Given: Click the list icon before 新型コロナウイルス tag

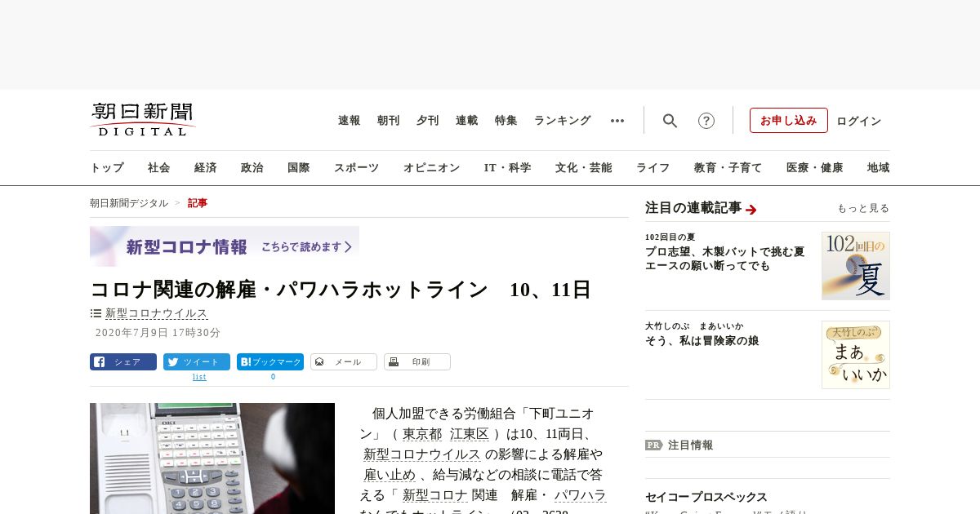Looking at the screenshot, I should 96,313.
